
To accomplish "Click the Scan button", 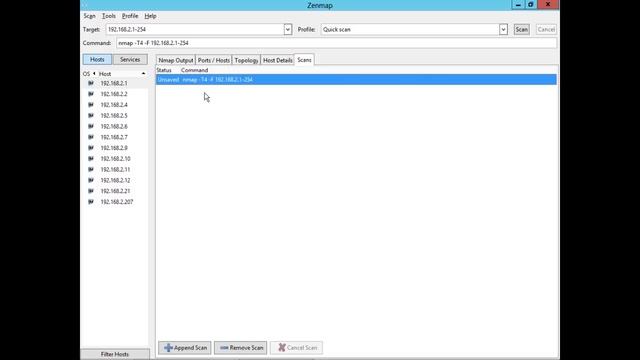I will click(x=522, y=29).
